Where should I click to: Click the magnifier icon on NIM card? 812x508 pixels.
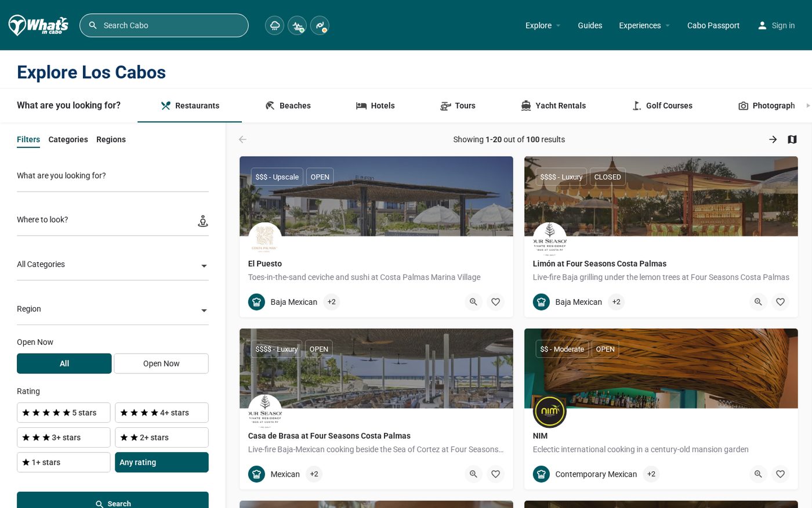tap(758, 474)
